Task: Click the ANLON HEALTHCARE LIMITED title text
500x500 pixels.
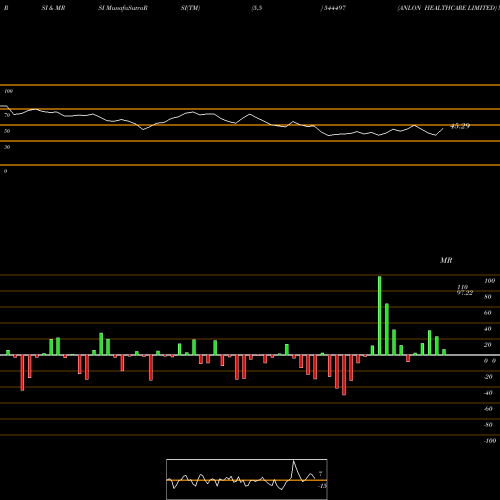Action: (447, 8)
